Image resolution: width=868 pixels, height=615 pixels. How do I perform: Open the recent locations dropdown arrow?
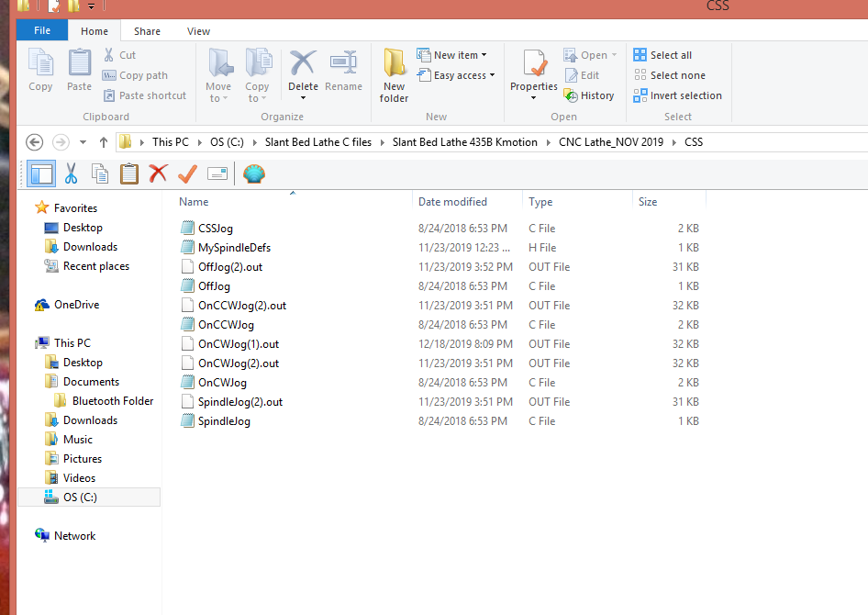[x=83, y=142]
